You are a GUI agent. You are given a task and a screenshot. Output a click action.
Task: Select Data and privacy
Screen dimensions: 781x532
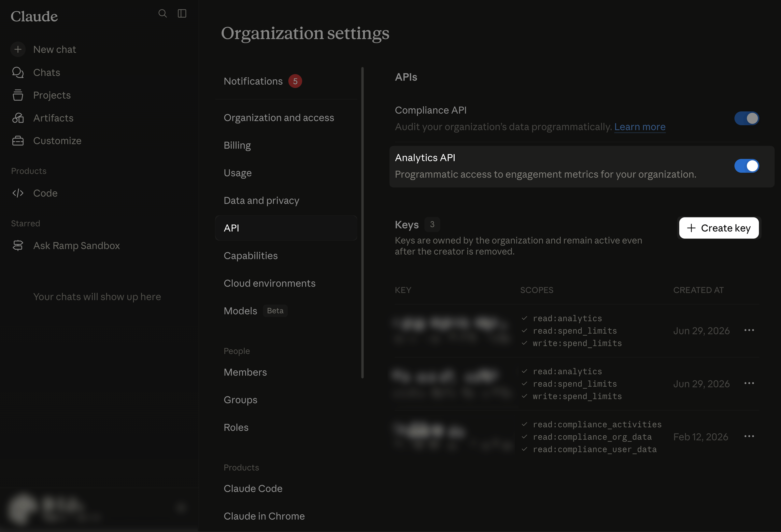point(286,201)
